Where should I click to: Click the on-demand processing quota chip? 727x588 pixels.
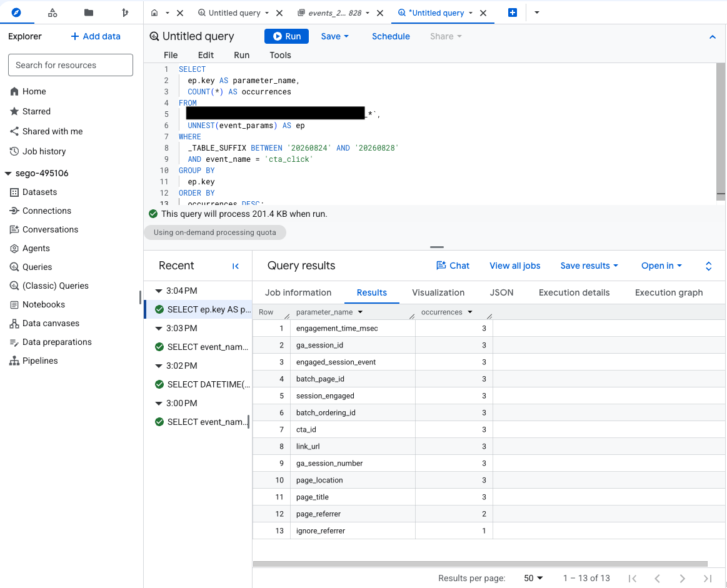click(x=214, y=232)
